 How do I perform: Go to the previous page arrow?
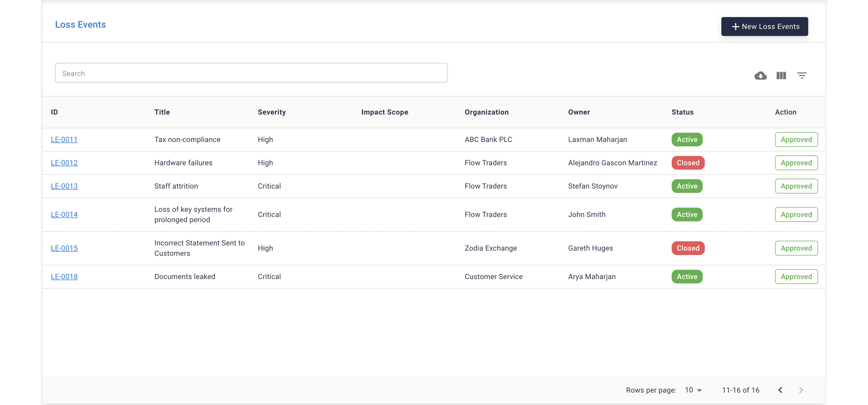(x=780, y=390)
